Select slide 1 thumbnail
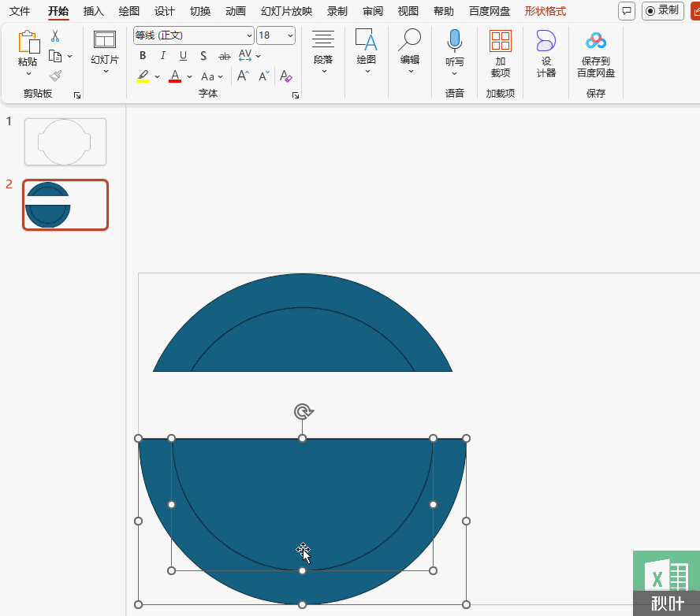This screenshot has width=700, height=616. click(65, 142)
